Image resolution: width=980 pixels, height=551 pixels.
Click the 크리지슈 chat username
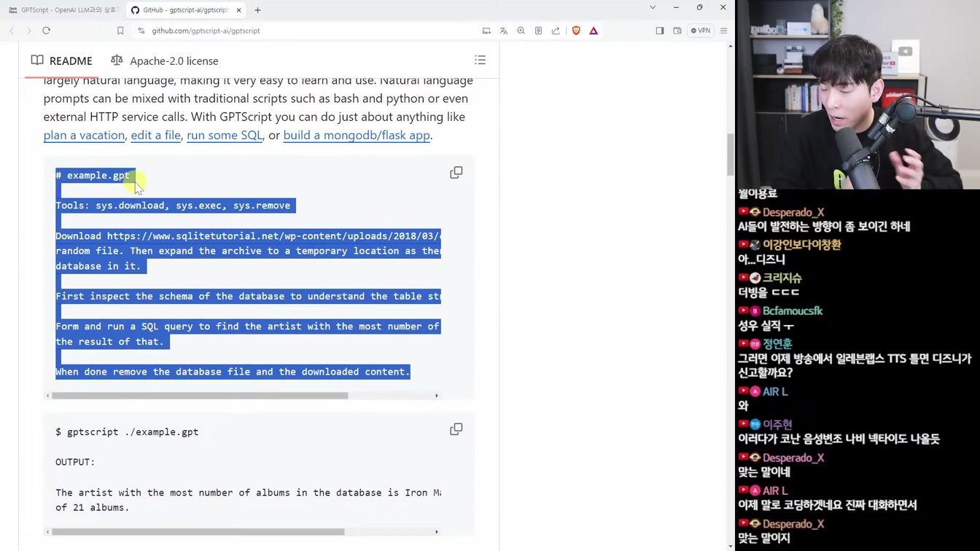782,278
